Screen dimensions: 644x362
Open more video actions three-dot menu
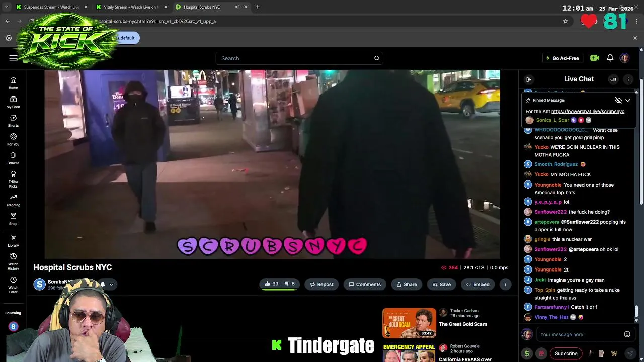tap(506, 284)
